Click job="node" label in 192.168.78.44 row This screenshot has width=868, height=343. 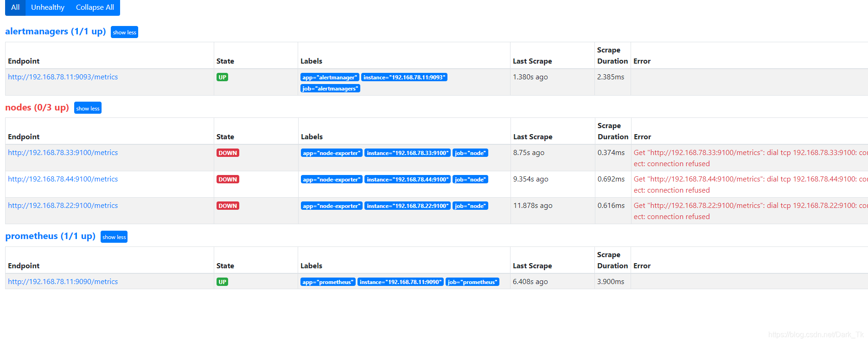point(470,180)
